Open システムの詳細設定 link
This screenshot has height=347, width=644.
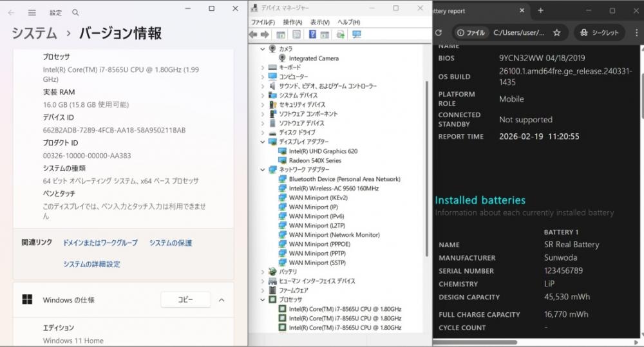click(x=91, y=264)
